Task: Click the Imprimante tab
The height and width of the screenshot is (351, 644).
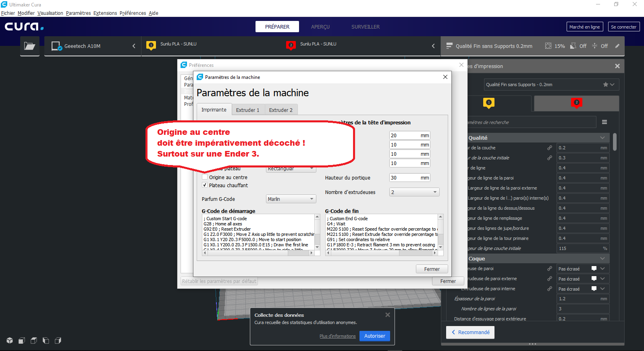Action: coord(214,109)
